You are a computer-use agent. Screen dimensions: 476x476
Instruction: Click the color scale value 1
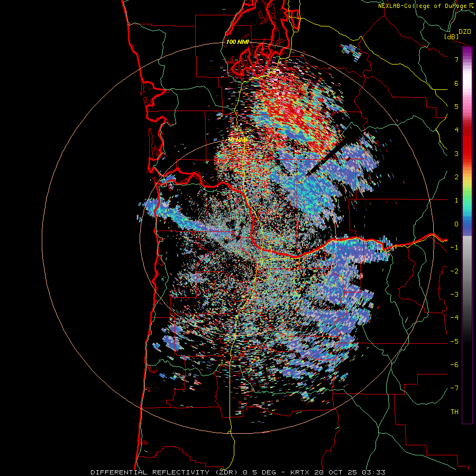(x=456, y=200)
